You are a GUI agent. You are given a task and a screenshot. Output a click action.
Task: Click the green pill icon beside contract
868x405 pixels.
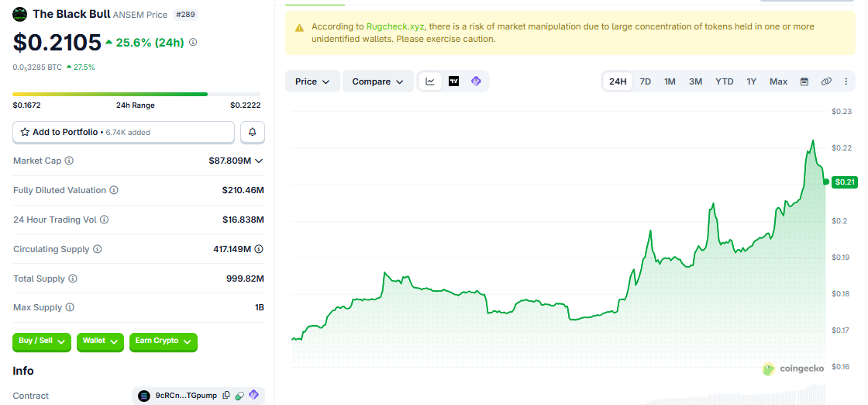[239, 396]
